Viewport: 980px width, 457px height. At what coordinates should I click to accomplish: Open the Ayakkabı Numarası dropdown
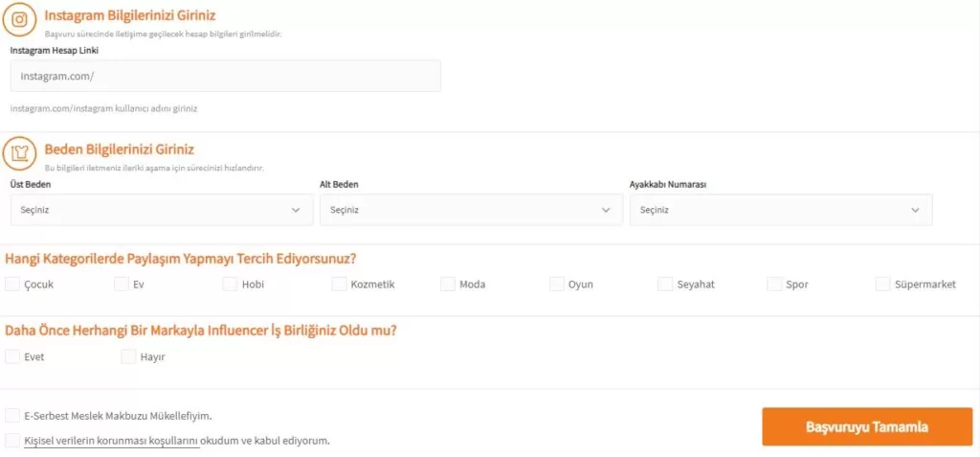point(780,210)
